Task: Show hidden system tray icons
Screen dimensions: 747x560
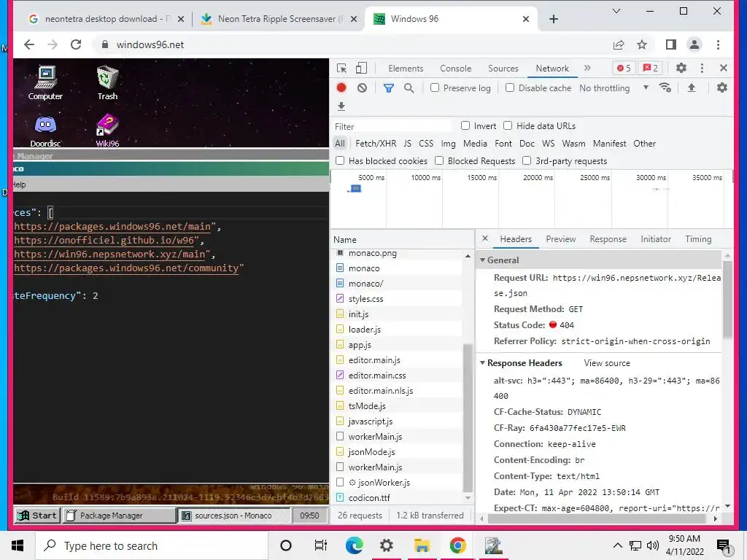Action: click(617, 545)
